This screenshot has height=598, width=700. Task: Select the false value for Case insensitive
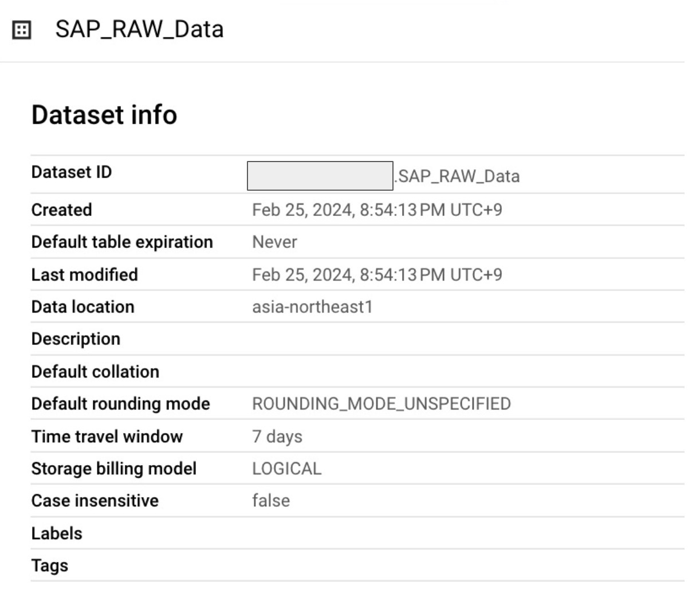(x=271, y=501)
